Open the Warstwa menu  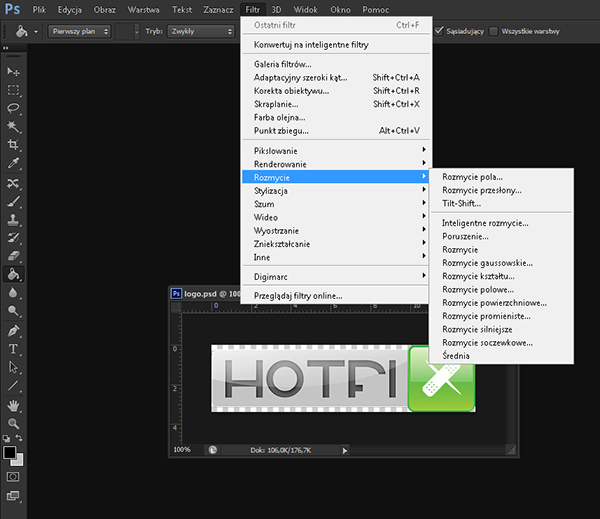(143, 10)
